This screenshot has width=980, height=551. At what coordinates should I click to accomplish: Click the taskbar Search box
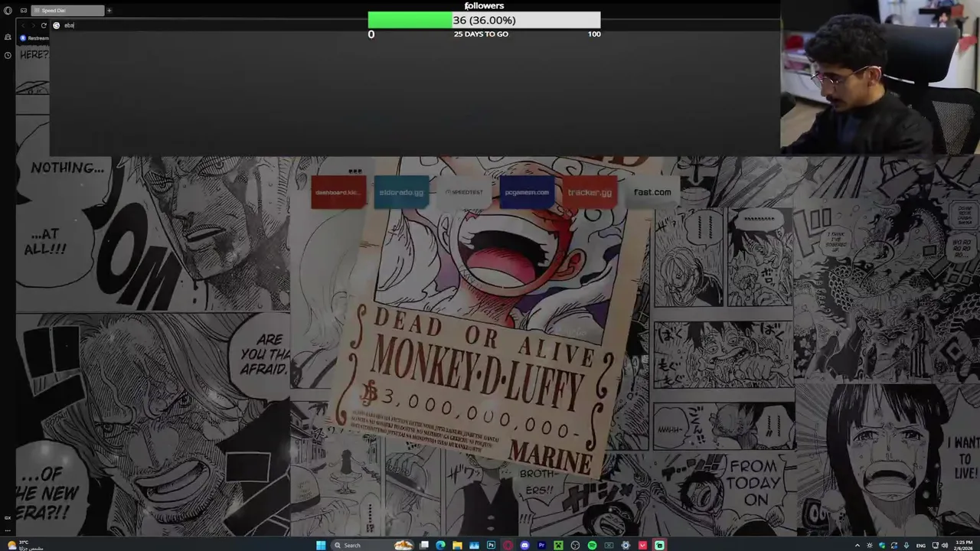point(373,545)
